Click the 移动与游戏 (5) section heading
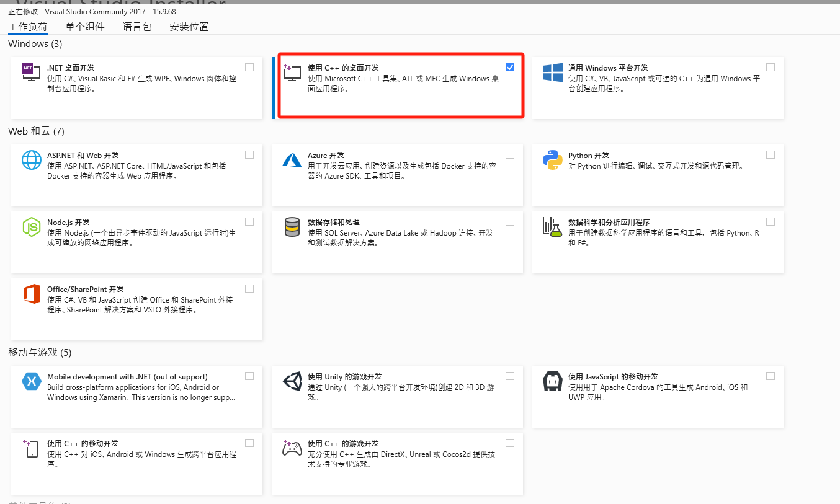840x504 pixels. (40, 353)
